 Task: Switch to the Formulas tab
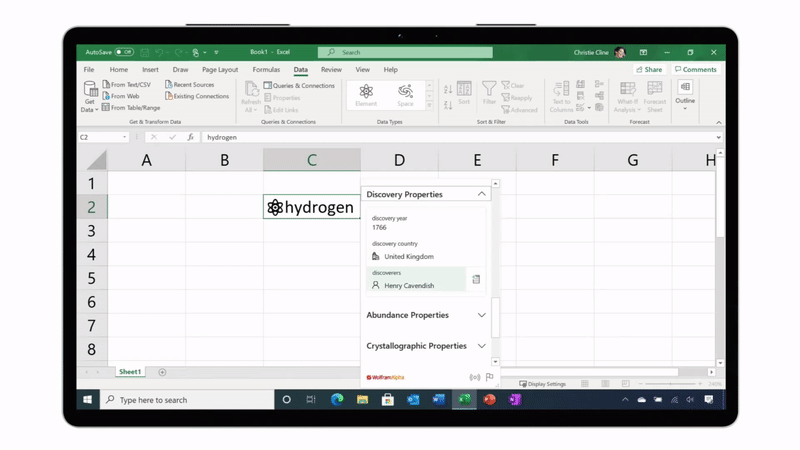(x=266, y=69)
